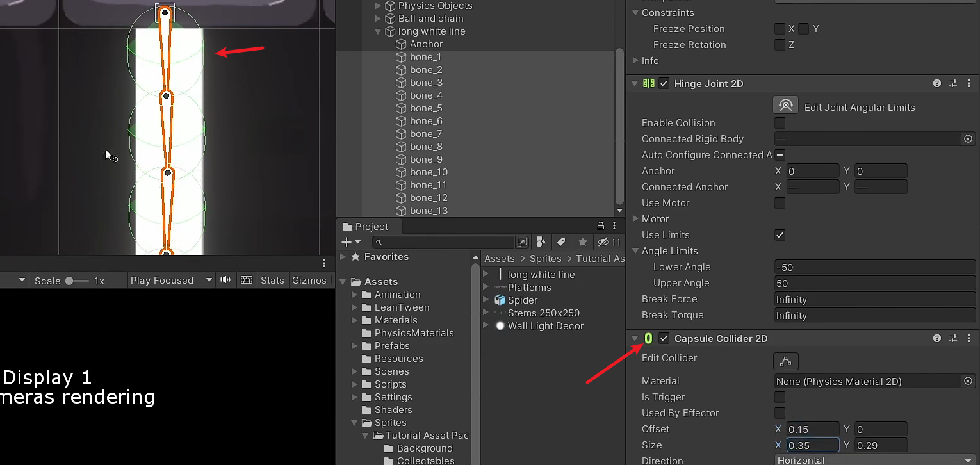Click the Edit Collider button icon
This screenshot has height=465, width=980.
point(786,361)
